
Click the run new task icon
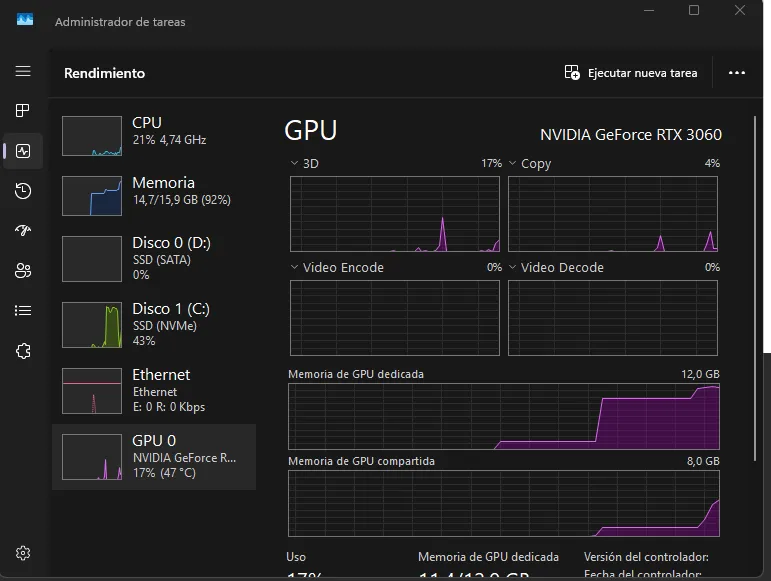(572, 73)
